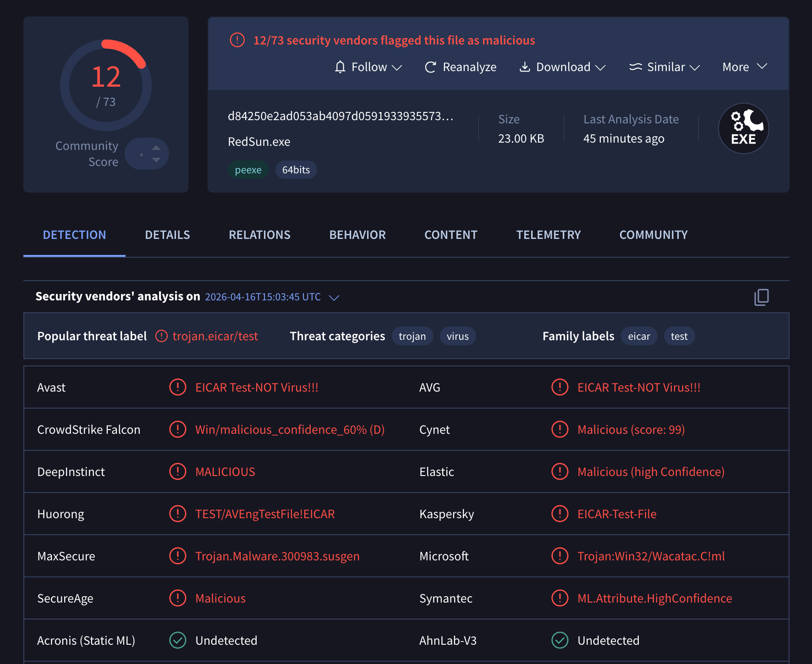Image resolution: width=812 pixels, height=664 pixels.
Task: Expand the Similar dropdown chevron
Action: pyautogui.click(x=695, y=68)
